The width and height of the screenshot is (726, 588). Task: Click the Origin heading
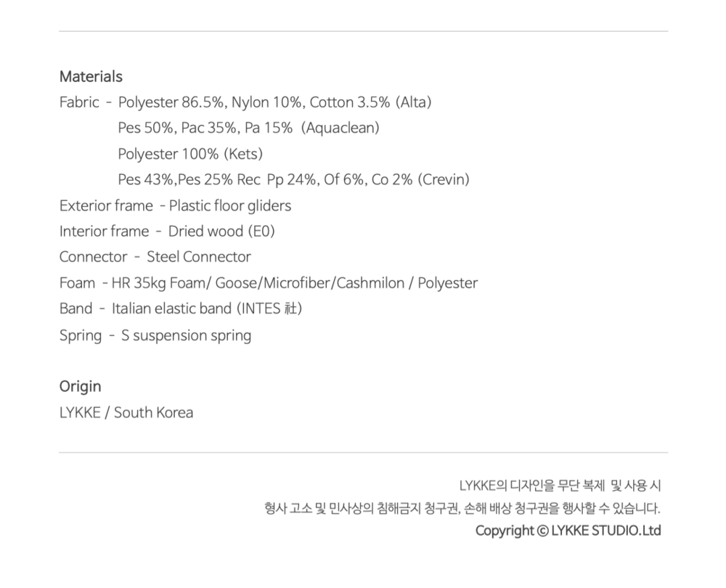(x=80, y=386)
